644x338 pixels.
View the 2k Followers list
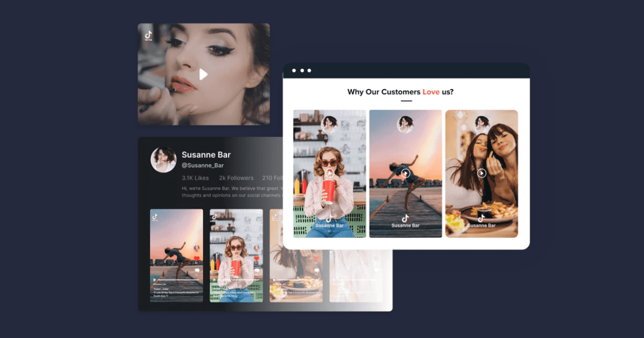[x=236, y=178]
